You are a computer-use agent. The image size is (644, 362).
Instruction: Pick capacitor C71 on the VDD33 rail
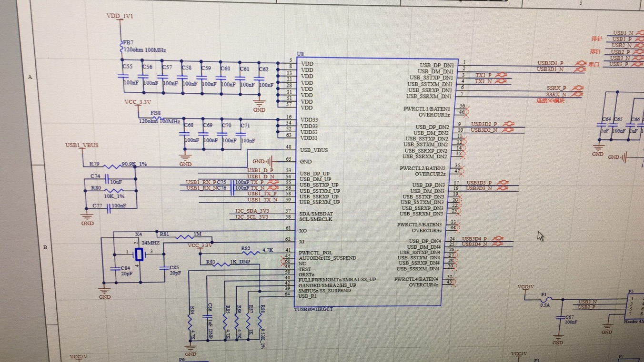coord(242,133)
